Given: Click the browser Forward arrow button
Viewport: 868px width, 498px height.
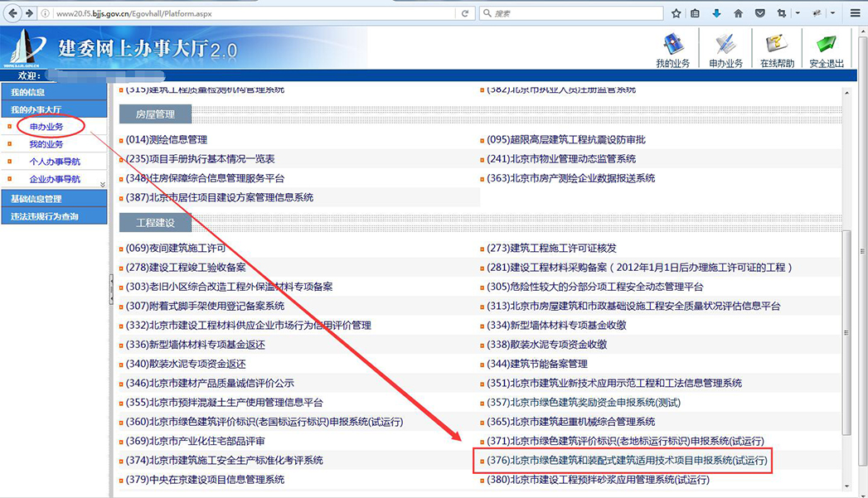Looking at the screenshot, I should 29,12.
